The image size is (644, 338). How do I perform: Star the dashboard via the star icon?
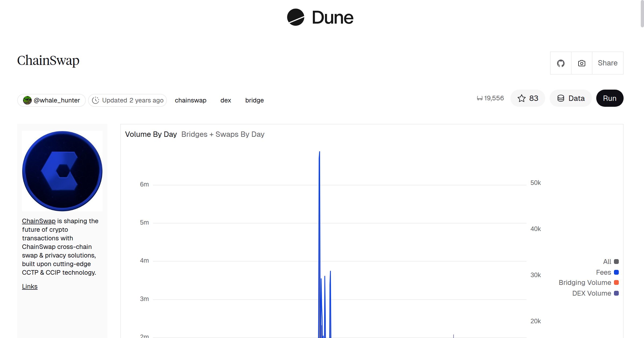(x=522, y=98)
